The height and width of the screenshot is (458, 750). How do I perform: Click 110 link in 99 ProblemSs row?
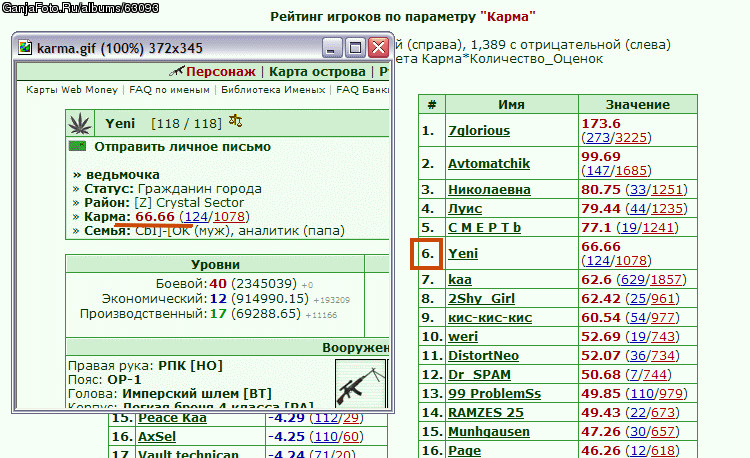[x=642, y=393]
